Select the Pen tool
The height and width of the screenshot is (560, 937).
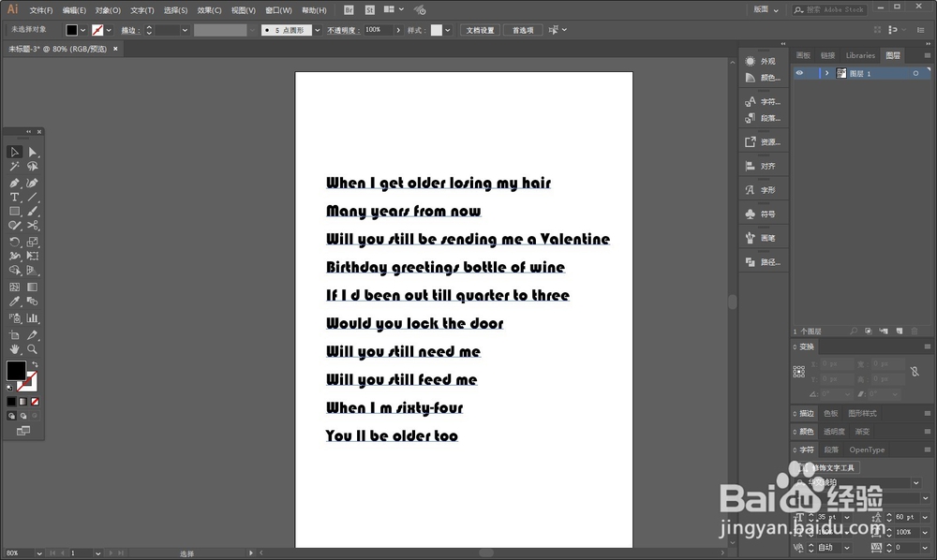(x=14, y=183)
